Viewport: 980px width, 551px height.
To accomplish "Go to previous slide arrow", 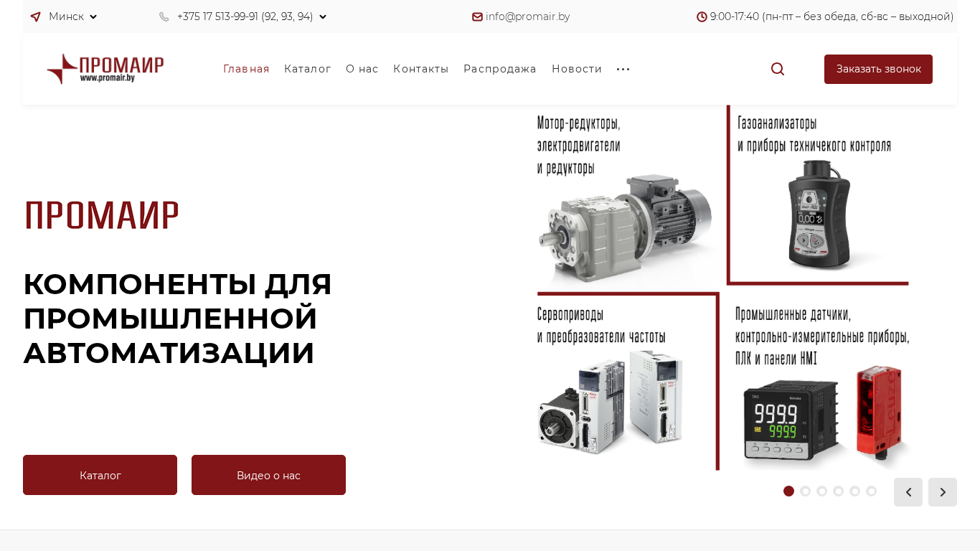I will tap(908, 492).
